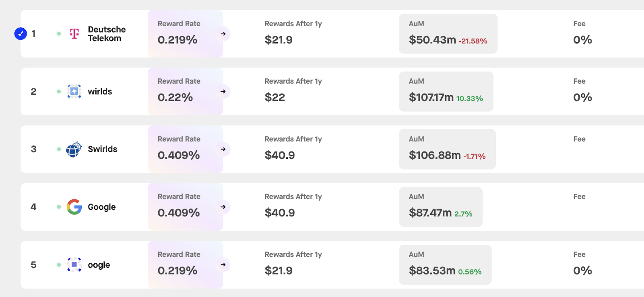Uncheck the blue checkmark on row 1
This screenshot has width=644, height=297.
[21, 34]
